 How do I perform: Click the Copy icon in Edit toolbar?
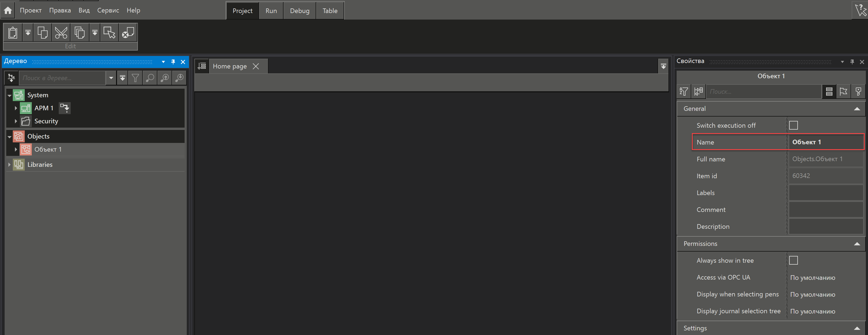(42, 33)
